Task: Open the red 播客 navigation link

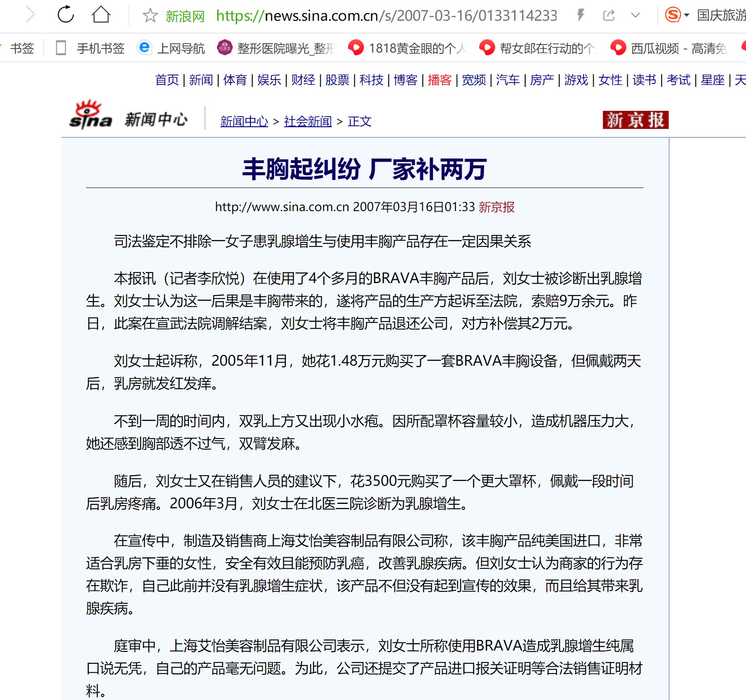Action: tap(439, 80)
